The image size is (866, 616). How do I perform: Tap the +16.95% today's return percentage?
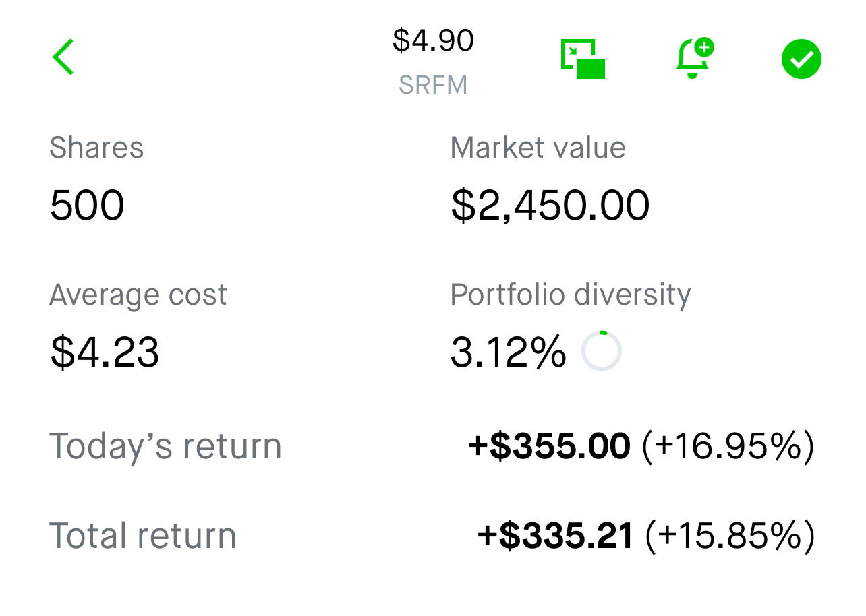728,446
